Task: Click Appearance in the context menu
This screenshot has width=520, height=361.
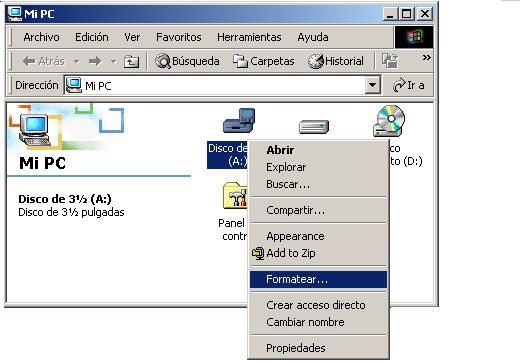Action: [x=318, y=236]
